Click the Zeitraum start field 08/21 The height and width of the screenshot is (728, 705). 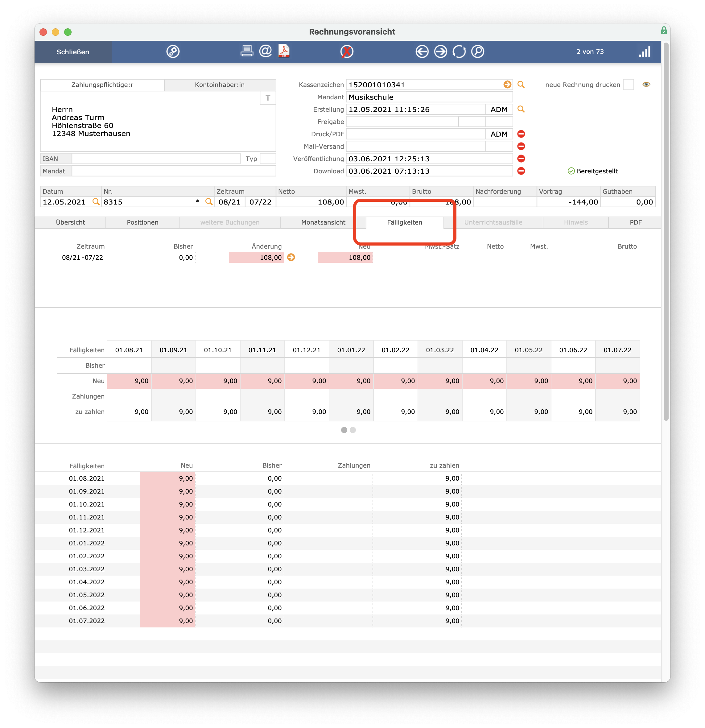[x=230, y=202]
